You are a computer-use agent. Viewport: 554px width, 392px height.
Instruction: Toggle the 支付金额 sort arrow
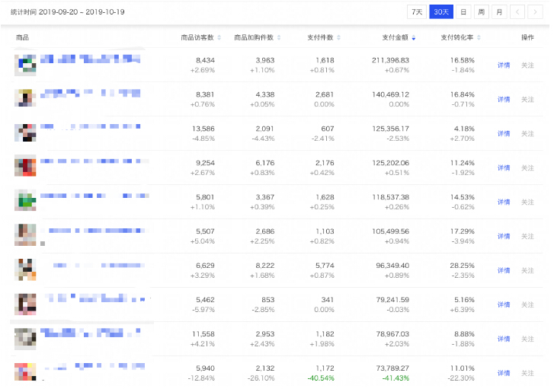(x=414, y=37)
